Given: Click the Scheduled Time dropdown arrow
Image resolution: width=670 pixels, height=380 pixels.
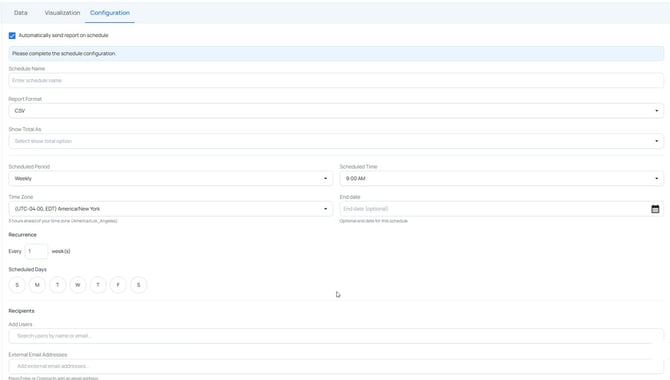Looking at the screenshot, I should 657,179.
